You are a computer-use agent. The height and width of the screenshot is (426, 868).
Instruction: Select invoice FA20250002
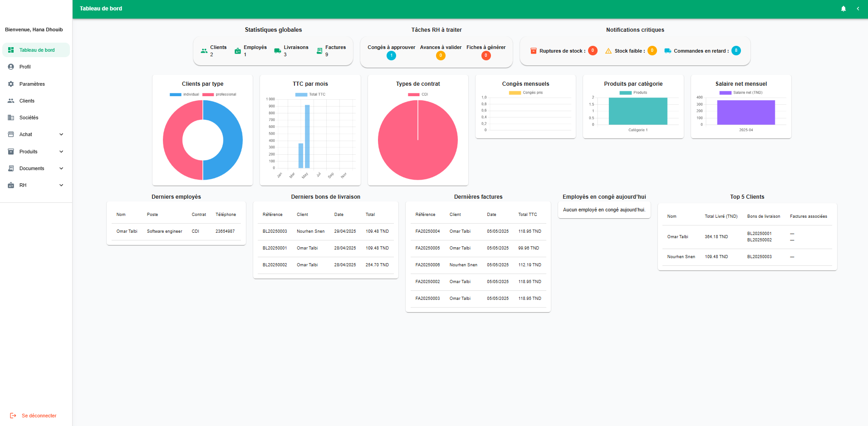428,282
